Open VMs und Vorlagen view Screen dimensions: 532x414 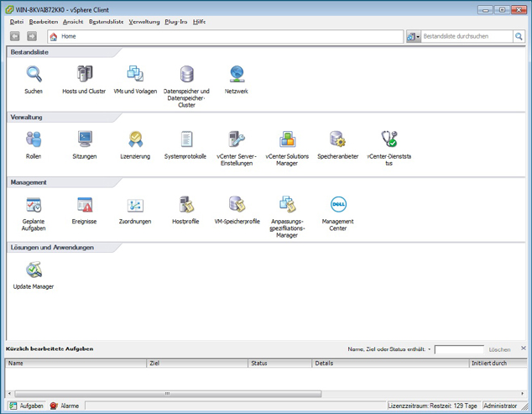click(135, 74)
